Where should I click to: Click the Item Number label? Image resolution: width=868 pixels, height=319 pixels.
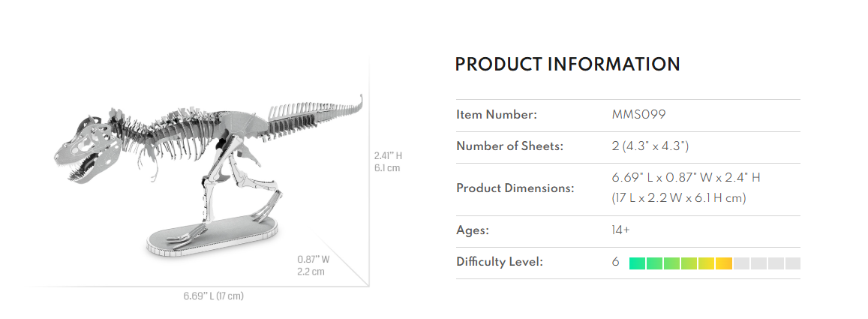pos(495,116)
